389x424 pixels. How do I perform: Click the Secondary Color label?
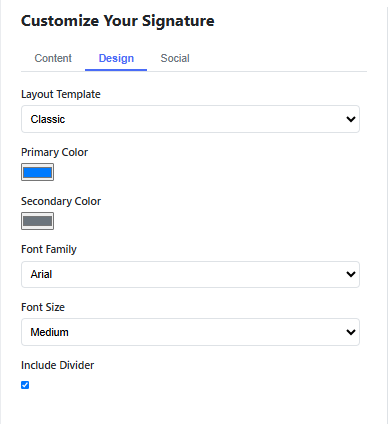[61, 201]
